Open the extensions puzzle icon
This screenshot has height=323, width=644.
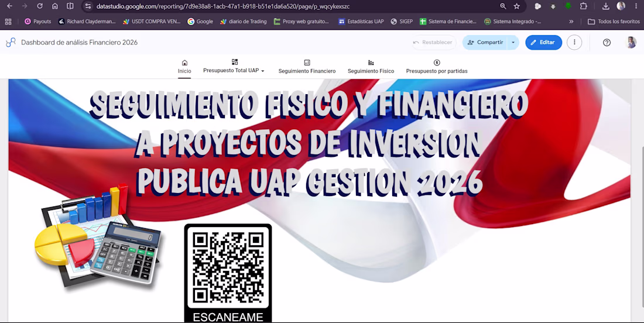tap(583, 6)
